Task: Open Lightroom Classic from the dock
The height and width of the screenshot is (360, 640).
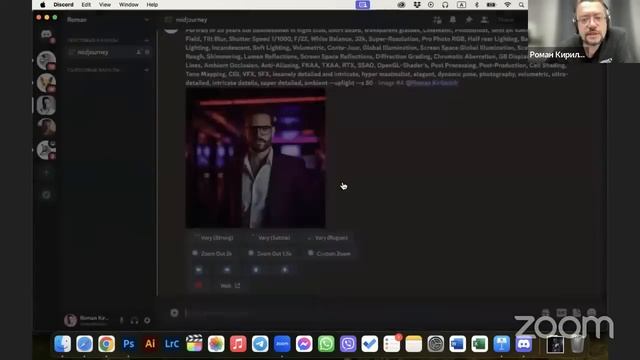Action: click(x=172, y=344)
